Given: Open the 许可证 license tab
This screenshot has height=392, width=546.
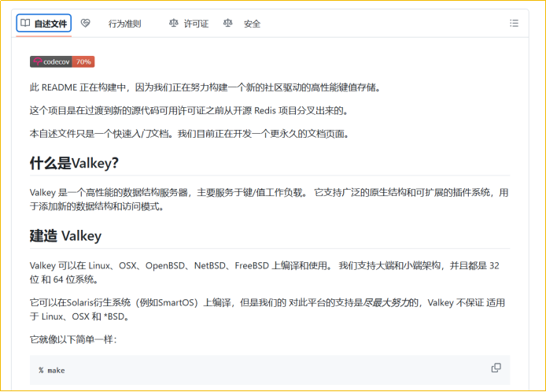Looking at the screenshot, I should click(x=196, y=24).
